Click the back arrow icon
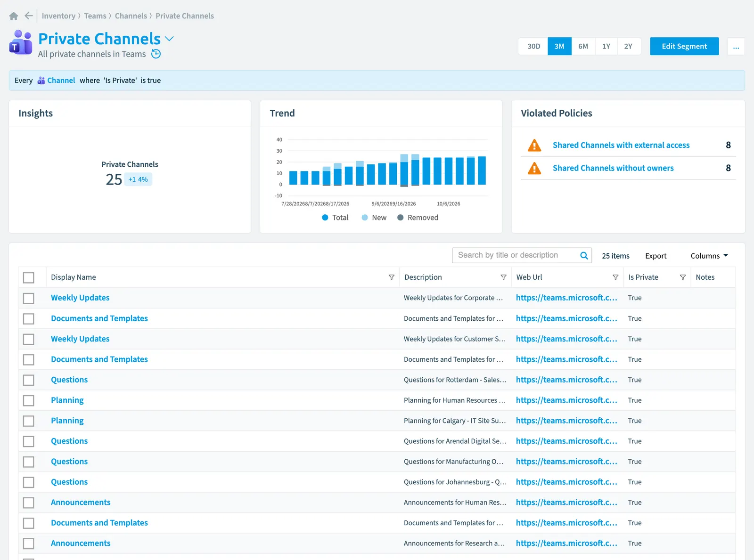754x560 pixels. click(x=29, y=16)
